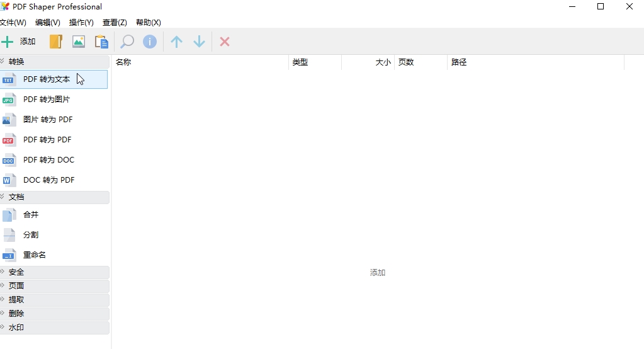Open the 帮助(X) menu
Screen dimensions: 644x349
click(149, 23)
